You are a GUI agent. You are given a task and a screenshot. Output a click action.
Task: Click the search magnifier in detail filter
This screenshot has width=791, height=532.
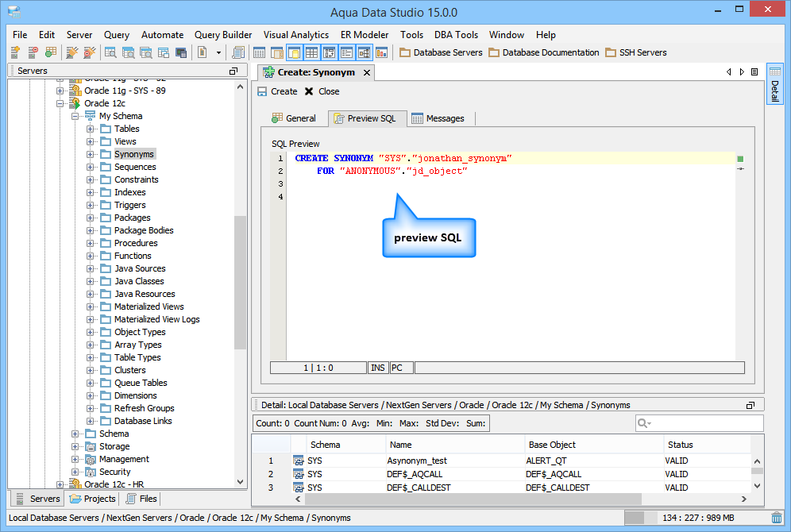pos(644,423)
